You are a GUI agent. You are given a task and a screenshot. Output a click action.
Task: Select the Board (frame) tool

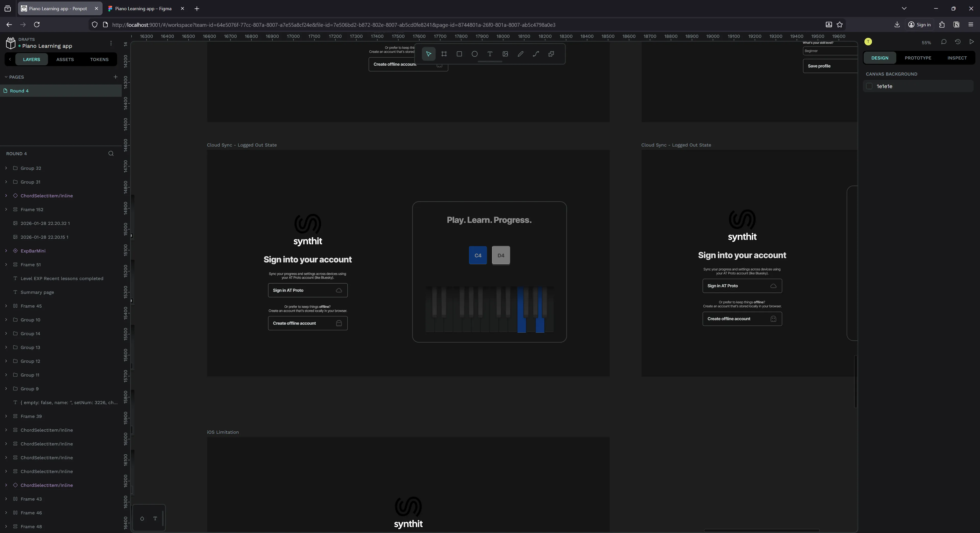[444, 54]
